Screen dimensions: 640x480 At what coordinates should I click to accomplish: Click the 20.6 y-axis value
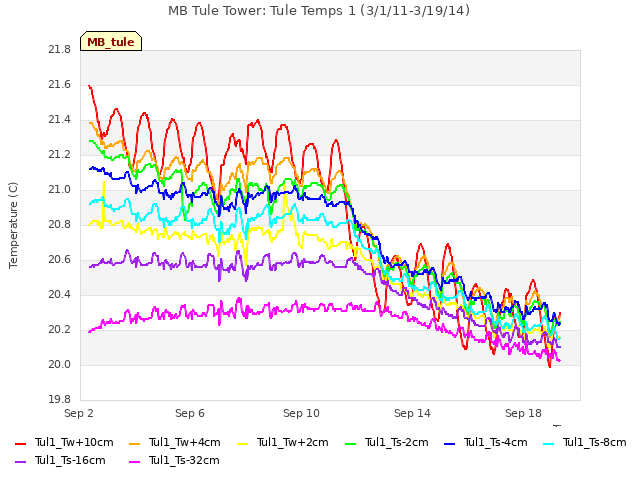(x=60, y=260)
